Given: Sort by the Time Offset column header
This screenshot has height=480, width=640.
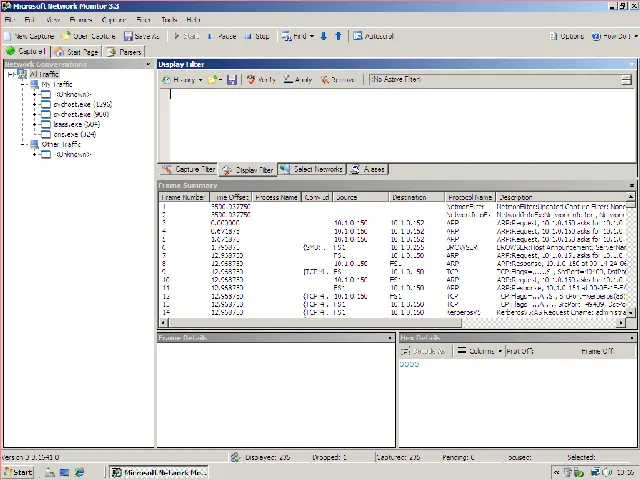Looking at the screenshot, I should point(231,197).
